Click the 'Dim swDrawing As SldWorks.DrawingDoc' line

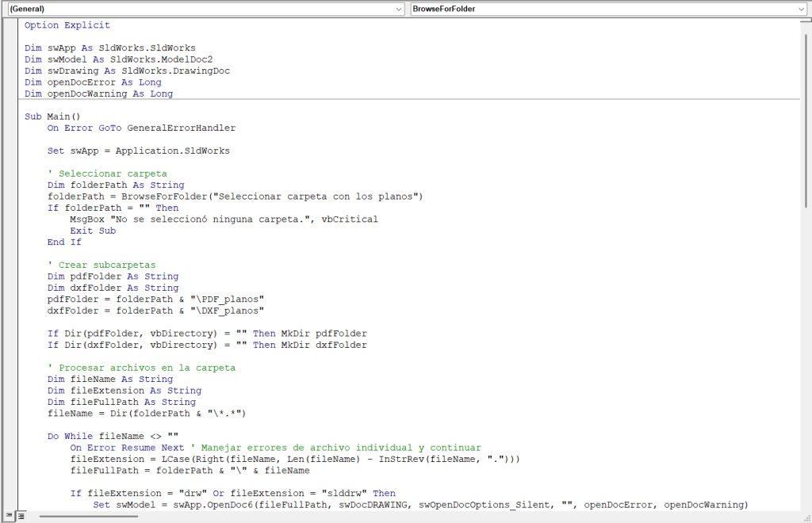coord(127,71)
